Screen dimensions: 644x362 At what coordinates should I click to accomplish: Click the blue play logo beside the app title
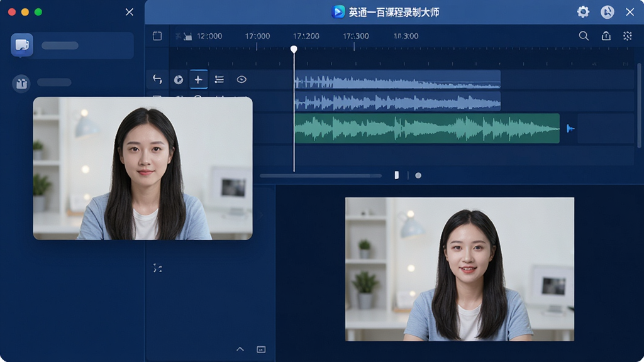point(338,12)
